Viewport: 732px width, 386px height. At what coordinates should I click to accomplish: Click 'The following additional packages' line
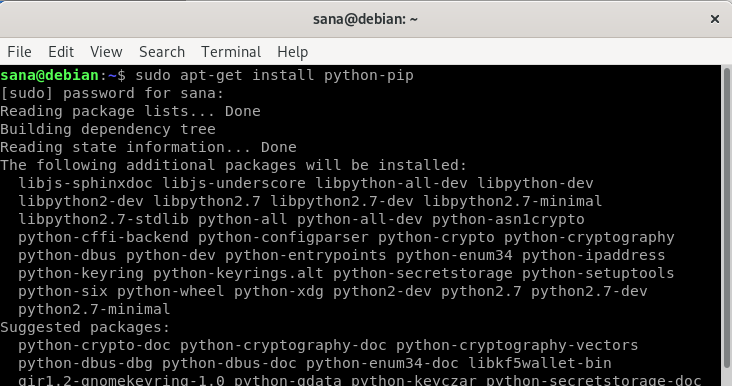233,165
